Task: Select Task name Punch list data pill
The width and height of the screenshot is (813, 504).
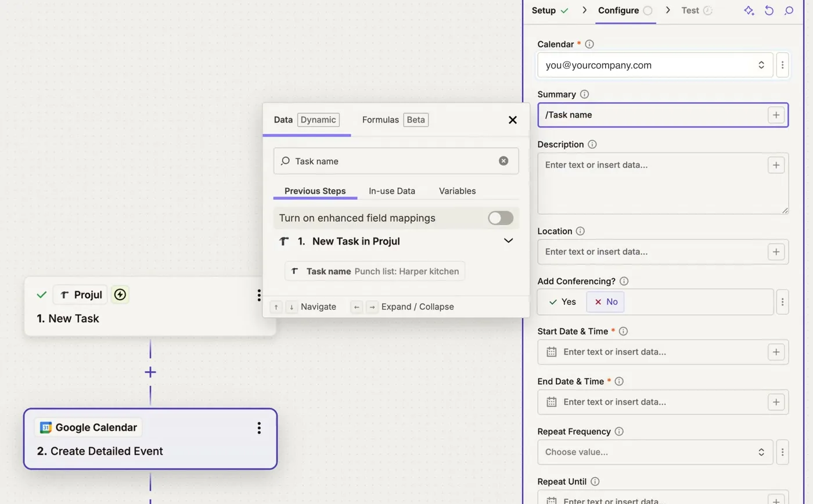Action: (375, 271)
